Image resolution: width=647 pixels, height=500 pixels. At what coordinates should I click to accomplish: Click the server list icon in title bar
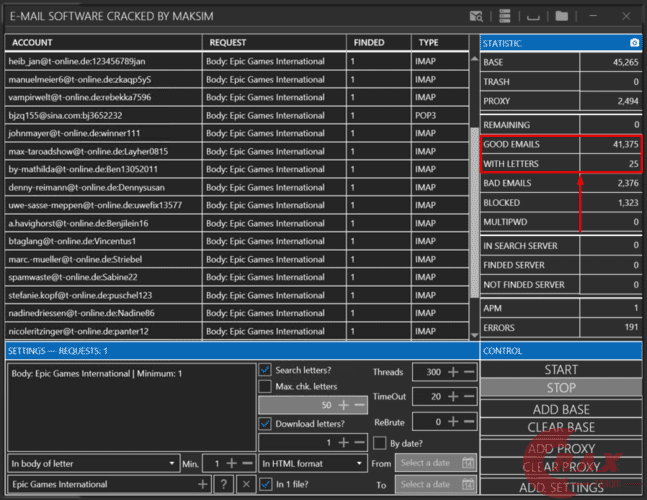(505, 17)
